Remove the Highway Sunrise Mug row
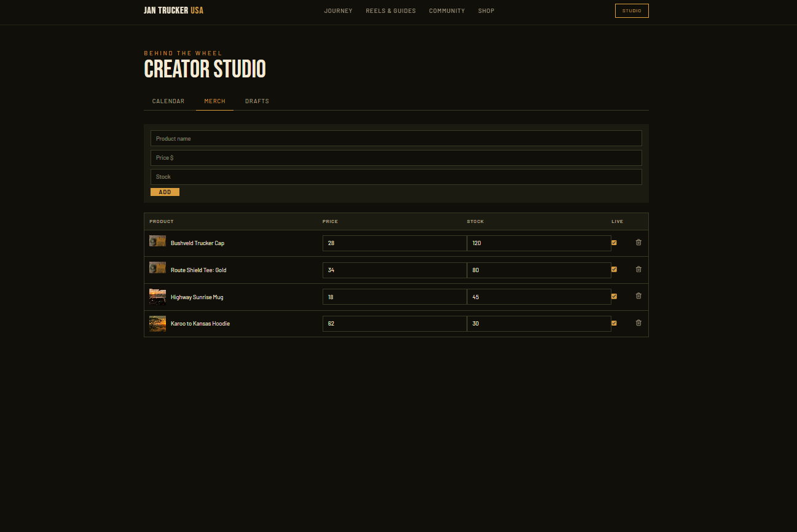Viewport: 797px width, 532px height. pyautogui.click(x=638, y=296)
